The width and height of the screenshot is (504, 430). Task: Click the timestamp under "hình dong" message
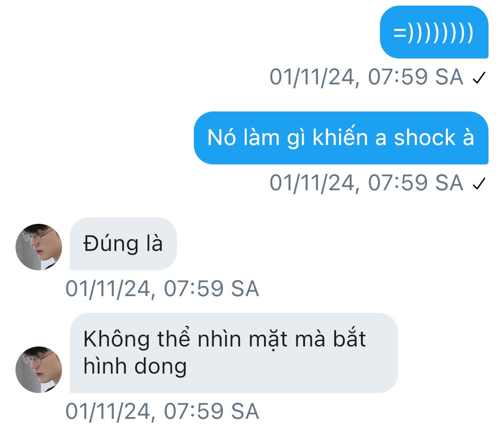pyautogui.click(x=162, y=411)
